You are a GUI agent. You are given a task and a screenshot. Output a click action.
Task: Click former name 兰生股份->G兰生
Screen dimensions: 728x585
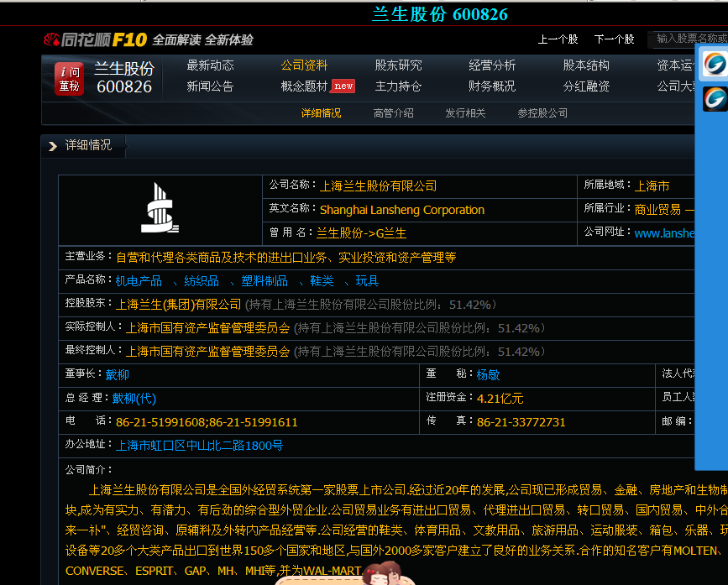pos(361,233)
